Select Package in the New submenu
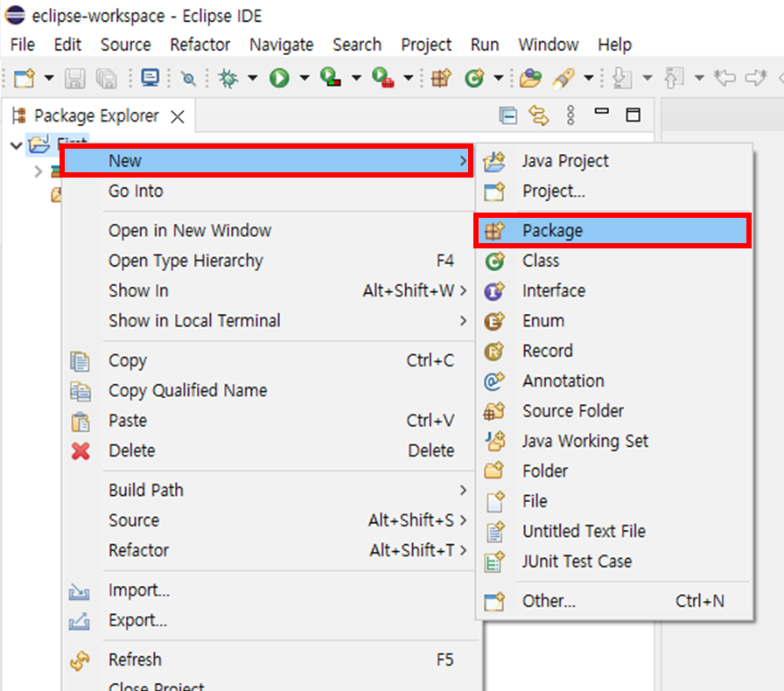Image resolution: width=784 pixels, height=691 pixels. (612, 231)
